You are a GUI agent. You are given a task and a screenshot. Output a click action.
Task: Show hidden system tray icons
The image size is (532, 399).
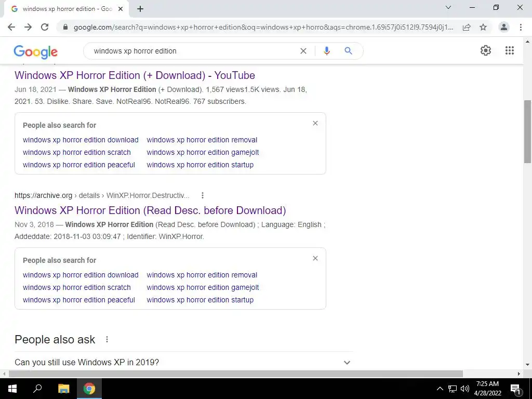[x=440, y=389]
